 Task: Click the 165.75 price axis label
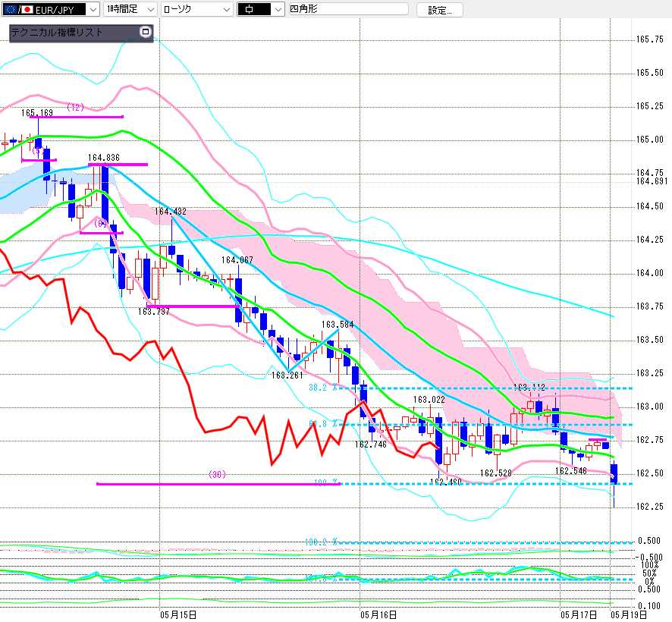pos(649,39)
